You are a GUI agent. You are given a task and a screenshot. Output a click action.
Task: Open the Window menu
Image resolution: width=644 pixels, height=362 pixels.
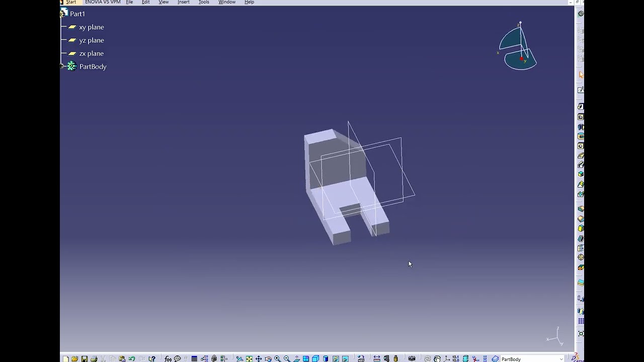227,2
